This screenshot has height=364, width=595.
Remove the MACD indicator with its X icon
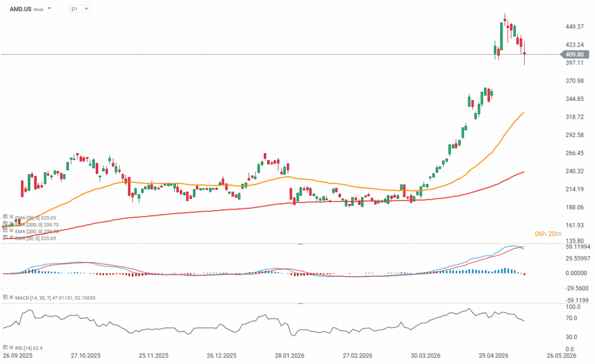tap(12, 297)
